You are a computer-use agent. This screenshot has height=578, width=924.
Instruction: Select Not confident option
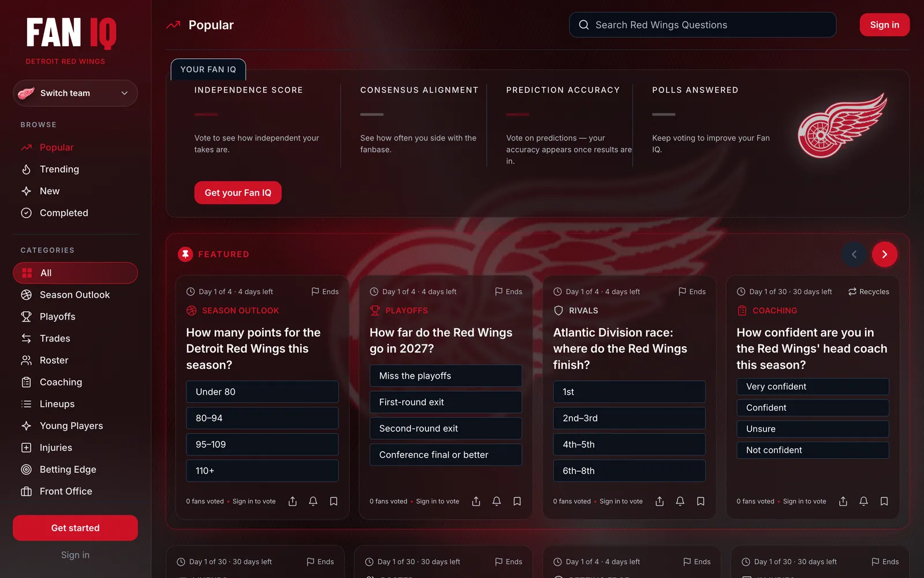pyautogui.click(x=813, y=450)
